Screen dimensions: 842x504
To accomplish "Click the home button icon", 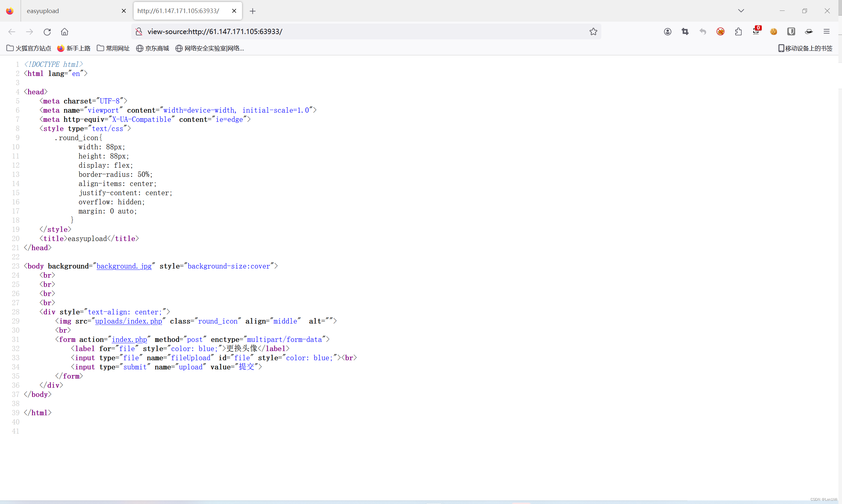I will [65, 31].
